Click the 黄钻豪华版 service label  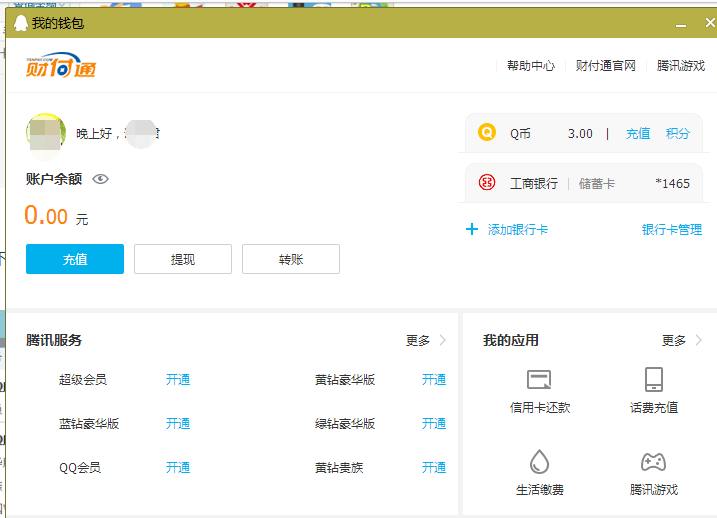coord(345,379)
